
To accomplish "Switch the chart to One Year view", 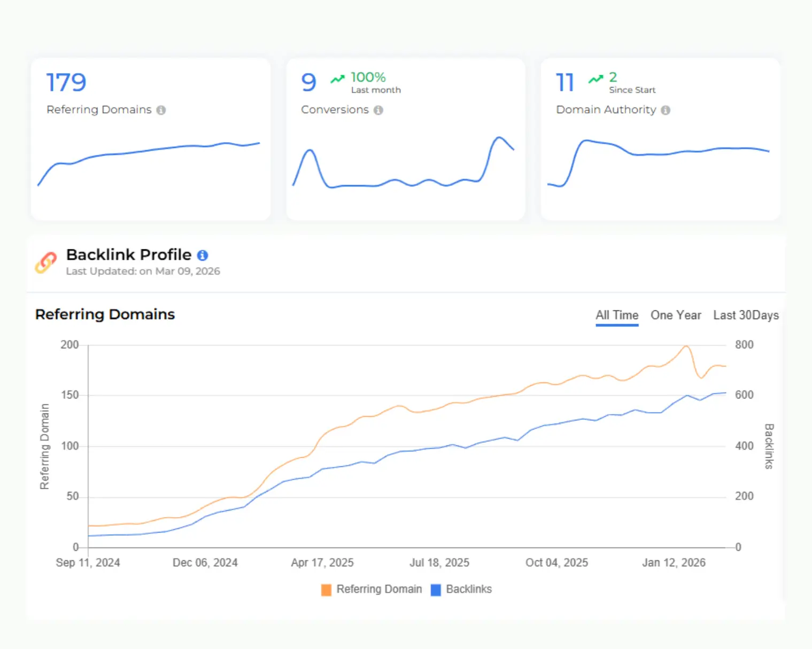I will (676, 315).
